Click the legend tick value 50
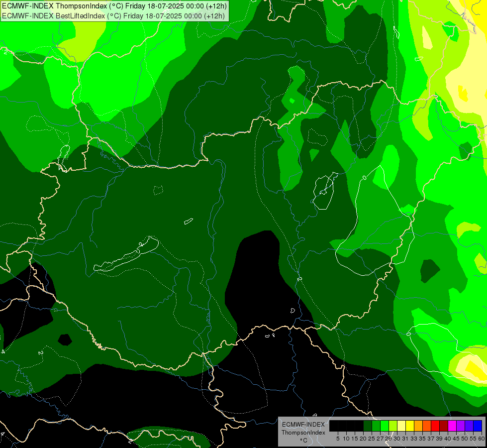 point(465,439)
